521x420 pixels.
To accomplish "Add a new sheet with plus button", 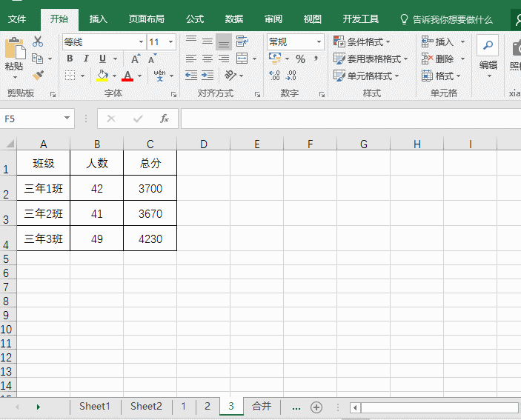I will click(x=316, y=407).
